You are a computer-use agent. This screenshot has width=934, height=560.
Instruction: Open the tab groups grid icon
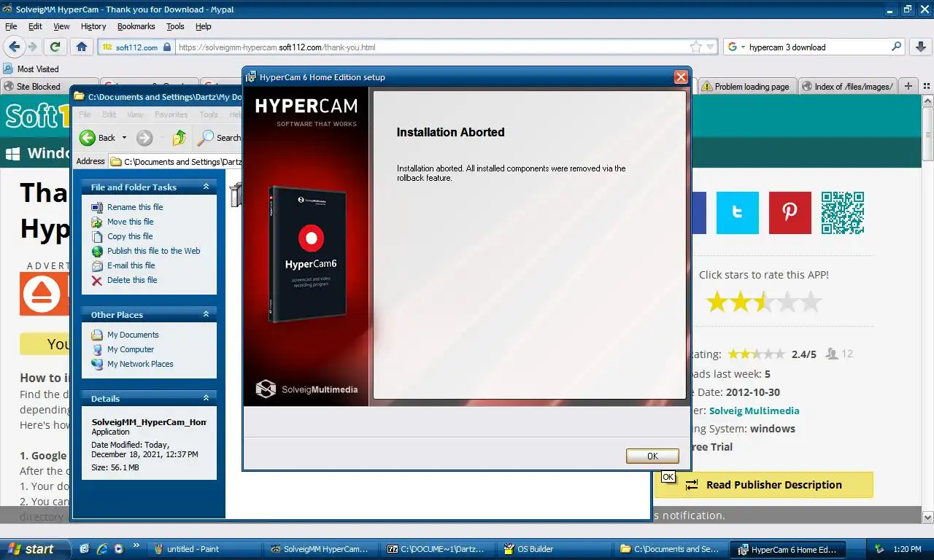coord(925,86)
